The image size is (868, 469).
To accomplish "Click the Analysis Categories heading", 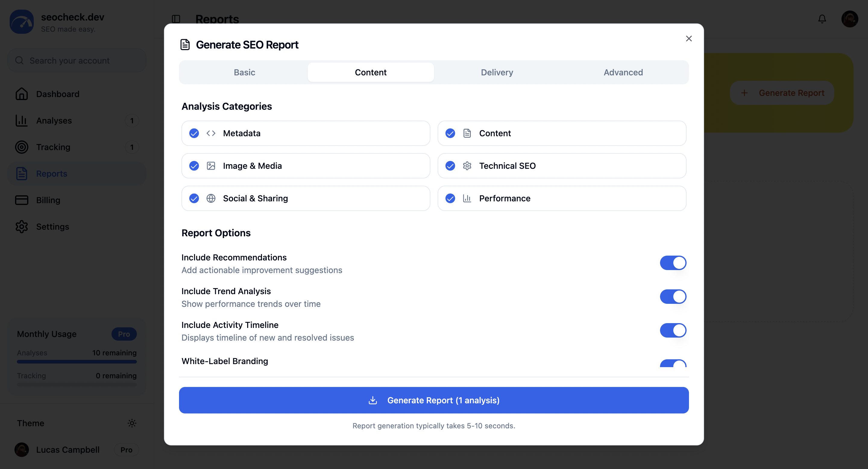I will point(227,106).
